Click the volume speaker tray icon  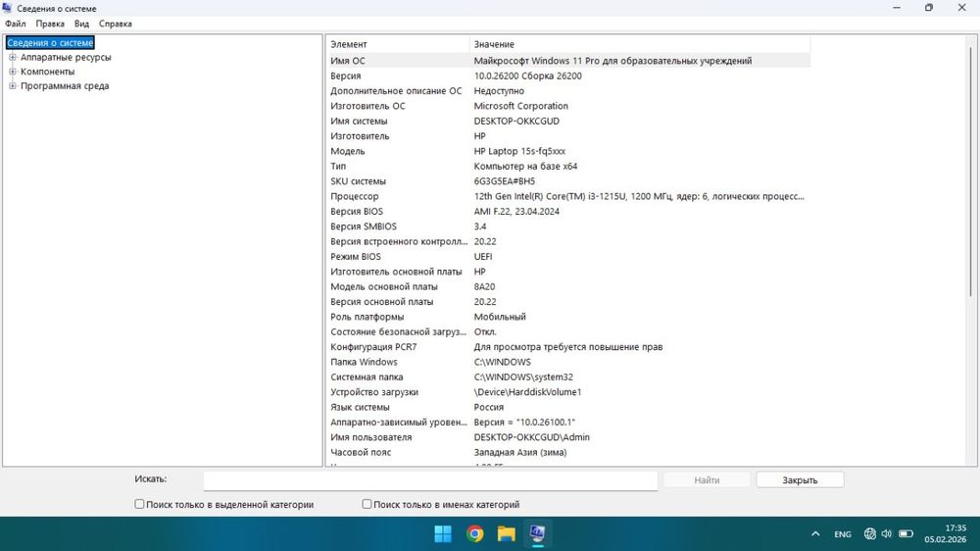tap(886, 534)
